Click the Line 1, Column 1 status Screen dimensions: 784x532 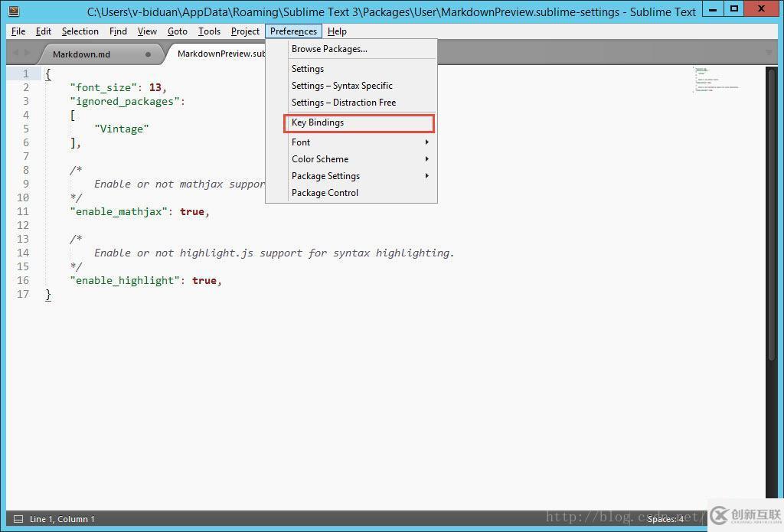[62, 519]
